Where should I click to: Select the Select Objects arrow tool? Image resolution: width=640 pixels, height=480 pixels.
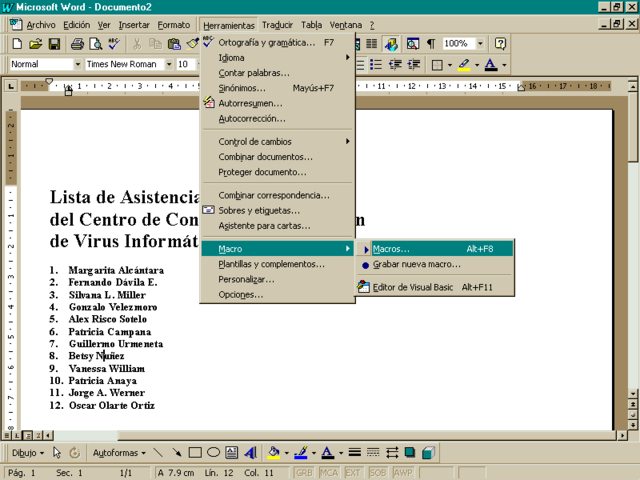[57, 453]
